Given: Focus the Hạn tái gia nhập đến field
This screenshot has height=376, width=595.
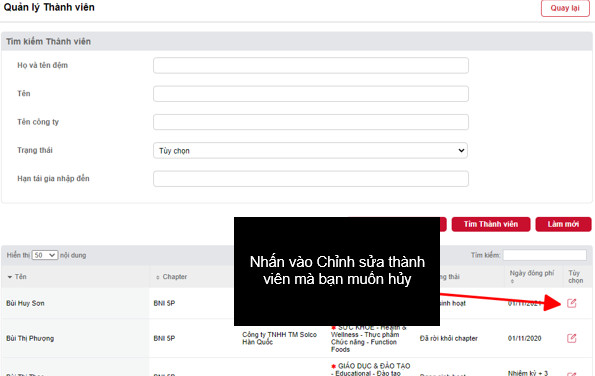Looking at the screenshot, I should 311,179.
